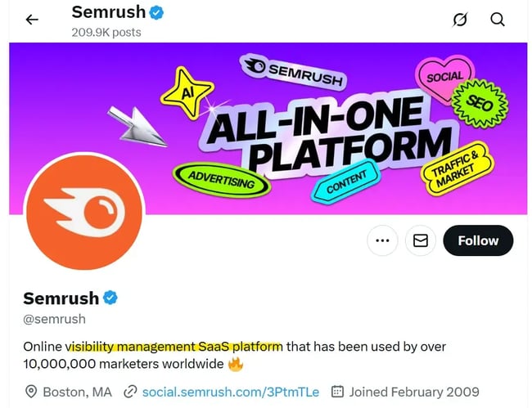Click the Joined February 2009 text
The height and width of the screenshot is (408, 532).
[x=414, y=392]
